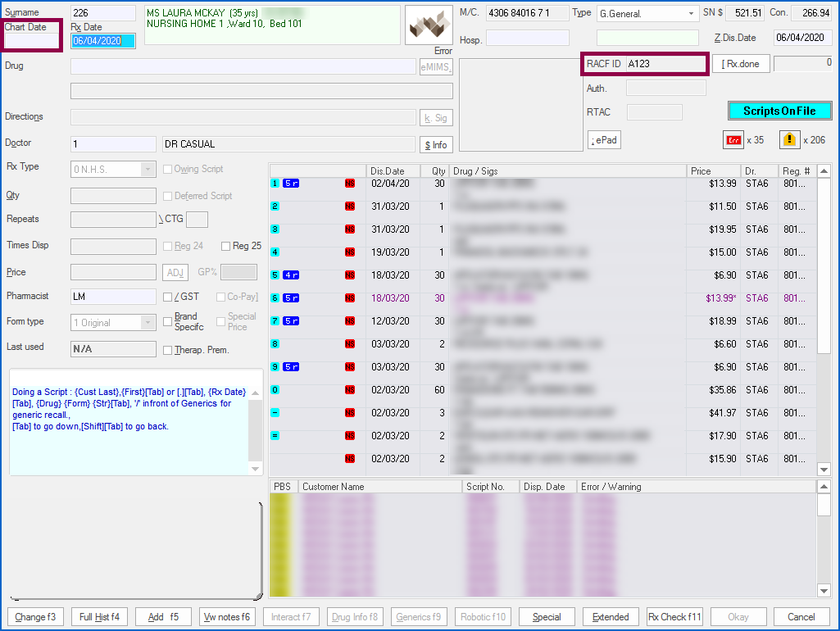Click the Scripts On File button
The height and width of the screenshot is (631, 840).
[779, 111]
